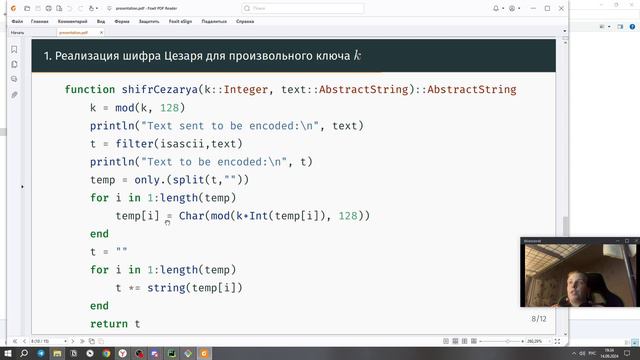The height and width of the screenshot is (360, 640).
Task: Open the Поделиться tab
Action: pos(214,21)
